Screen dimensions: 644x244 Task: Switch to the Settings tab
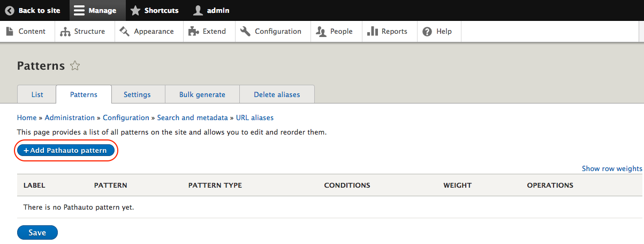pyautogui.click(x=137, y=94)
